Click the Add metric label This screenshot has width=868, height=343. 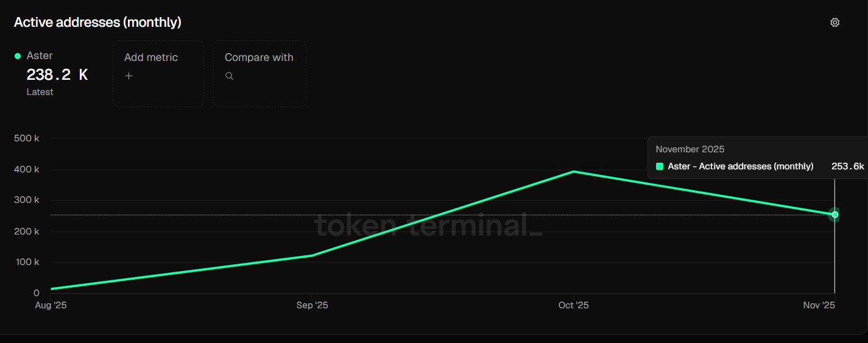point(151,57)
